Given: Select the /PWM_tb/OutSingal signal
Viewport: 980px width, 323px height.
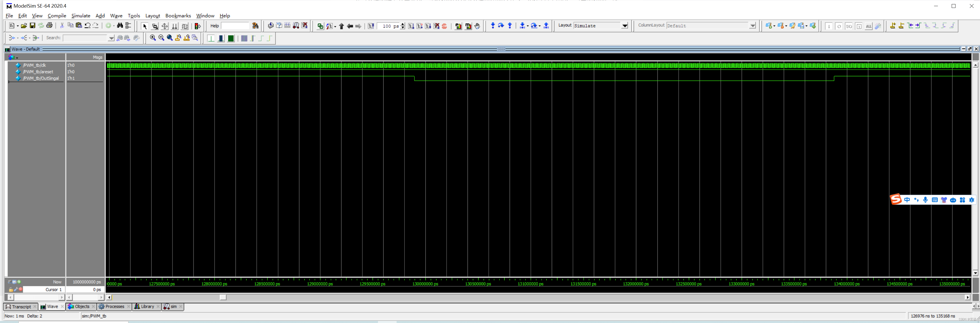Looking at the screenshot, I should pyautogui.click(x=41, y=78).
